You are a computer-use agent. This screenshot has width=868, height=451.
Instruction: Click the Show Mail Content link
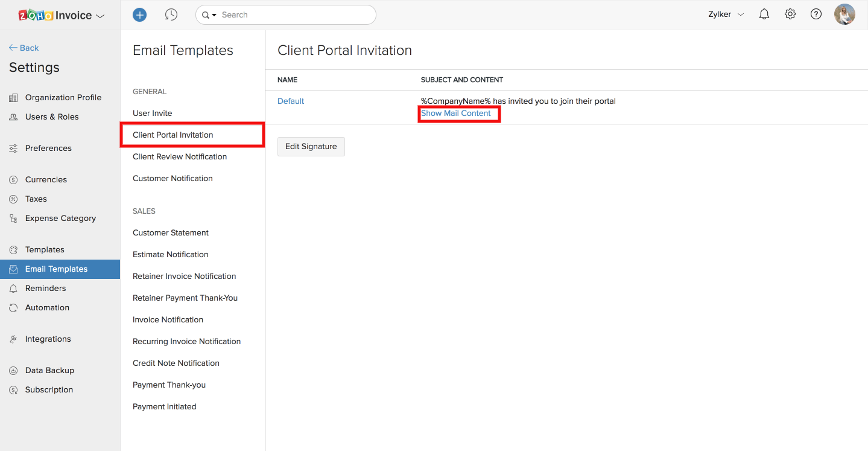click(x=455, y=113)
